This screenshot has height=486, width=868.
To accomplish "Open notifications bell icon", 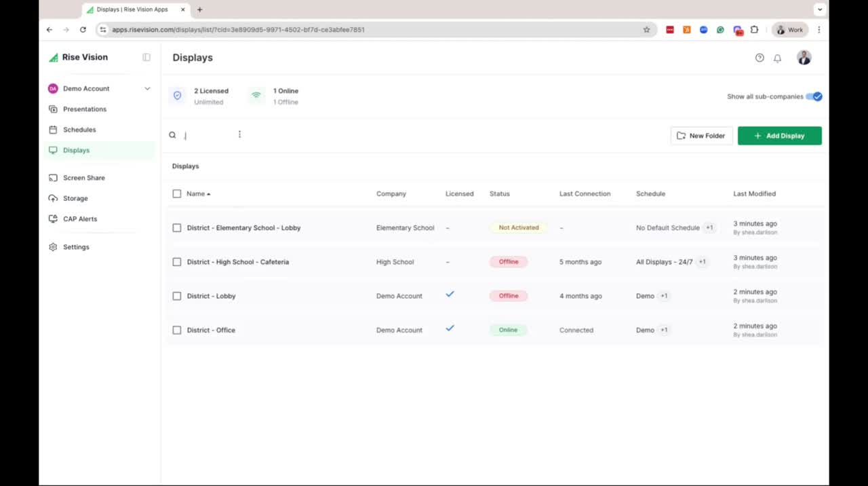I will [777, 58].
